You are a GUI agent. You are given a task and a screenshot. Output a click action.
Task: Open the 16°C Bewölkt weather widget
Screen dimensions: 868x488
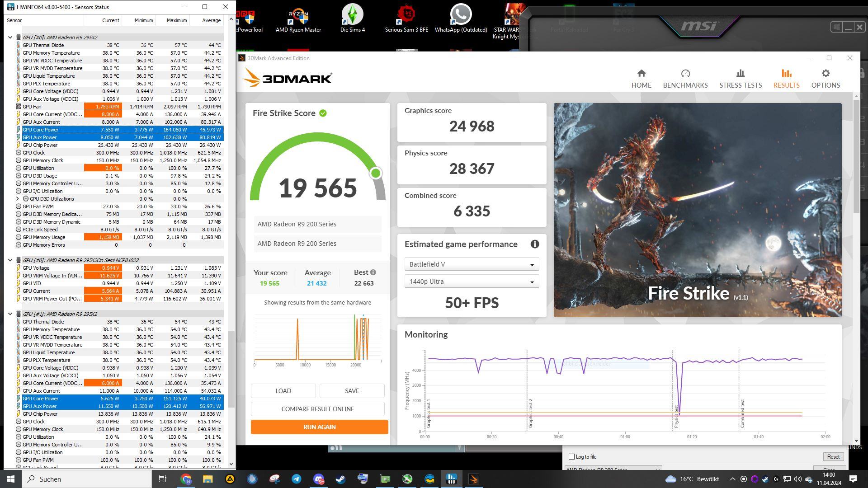tap(692, 479)
